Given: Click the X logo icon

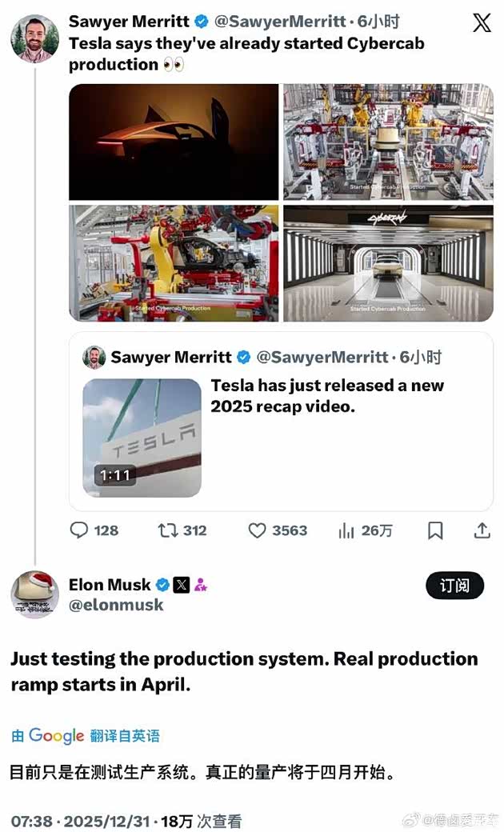Looking at the screenshot, I should [x=482, y=22].
